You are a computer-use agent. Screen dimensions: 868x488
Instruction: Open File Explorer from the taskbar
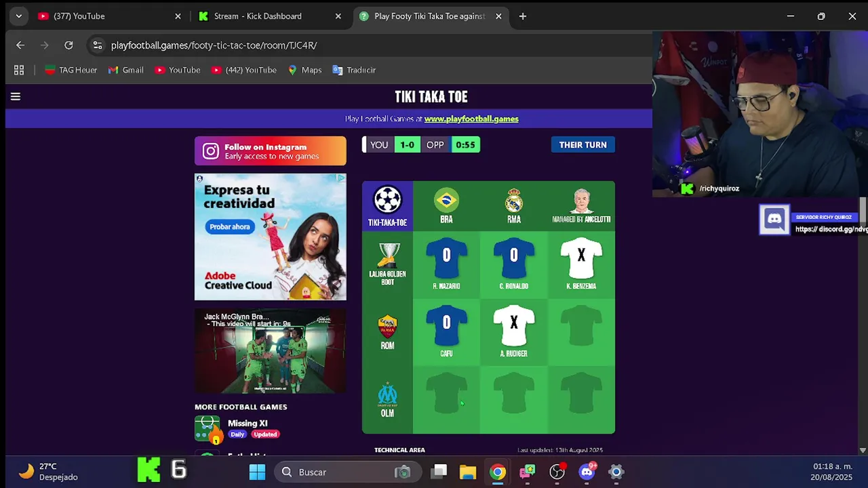point(468,472)
